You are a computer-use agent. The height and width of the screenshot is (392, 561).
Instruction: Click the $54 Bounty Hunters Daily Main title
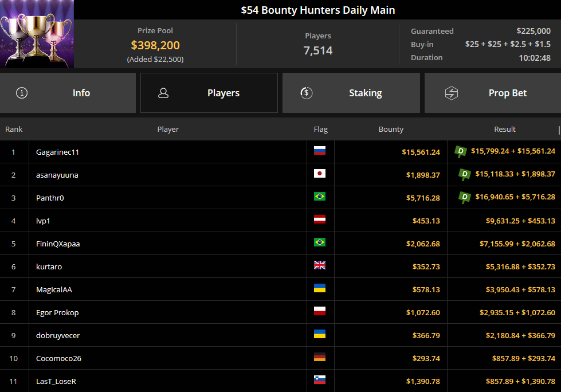[317, 10]
